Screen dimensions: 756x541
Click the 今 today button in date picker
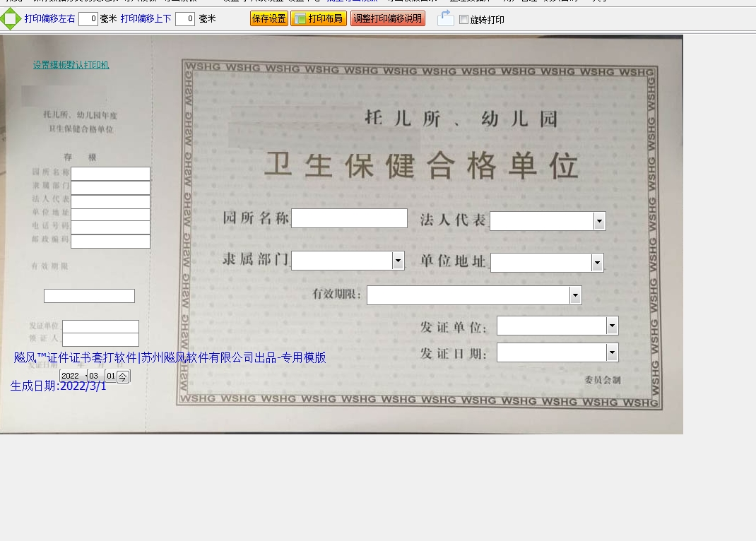(123, 376)
